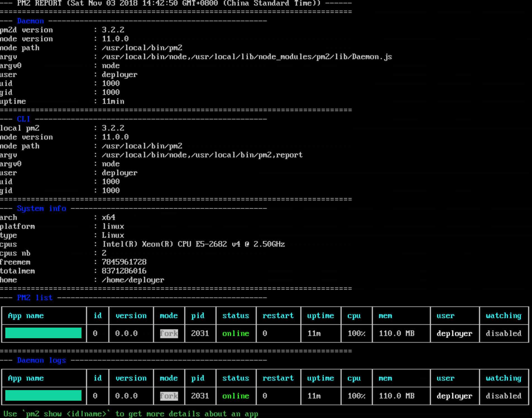The width and height of the screenshot is (532, 418).
Task: Select the totalmem value 8371286016
Action: point(124,271)
